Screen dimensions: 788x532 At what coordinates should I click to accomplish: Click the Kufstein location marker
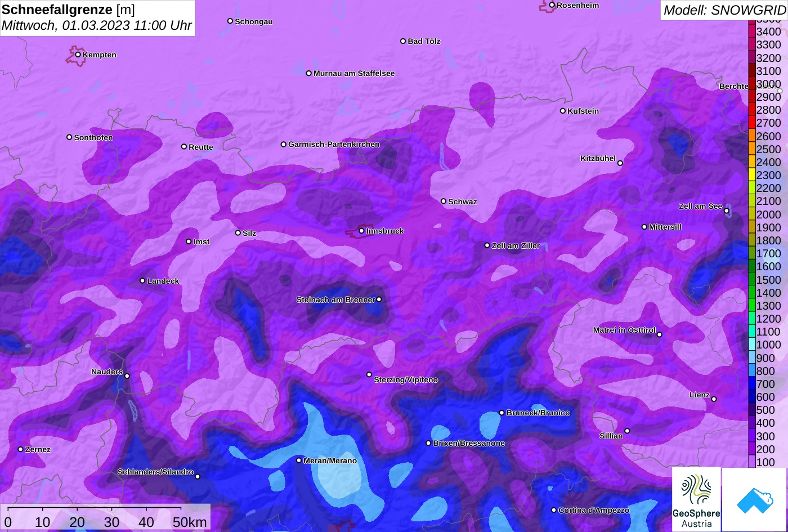click(563, 111)
